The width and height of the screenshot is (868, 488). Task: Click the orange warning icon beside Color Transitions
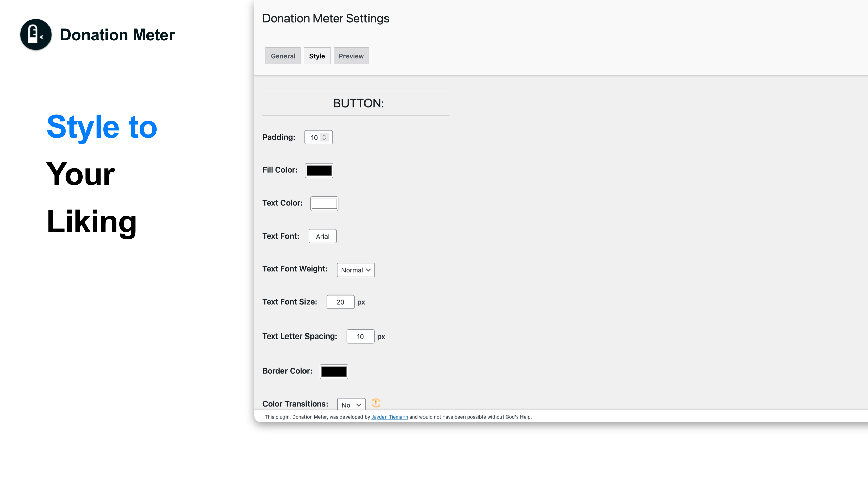click(376, 403)
